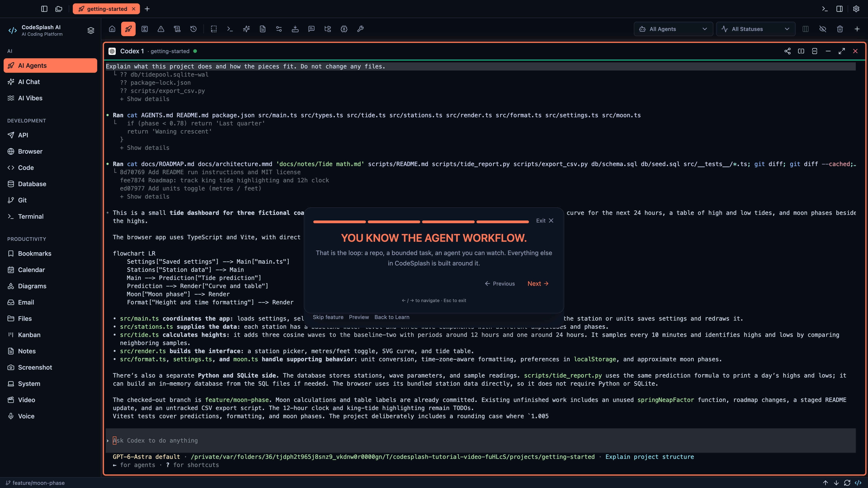
Task: Click the first tutorial progress segment
Action: pos(339,222)
